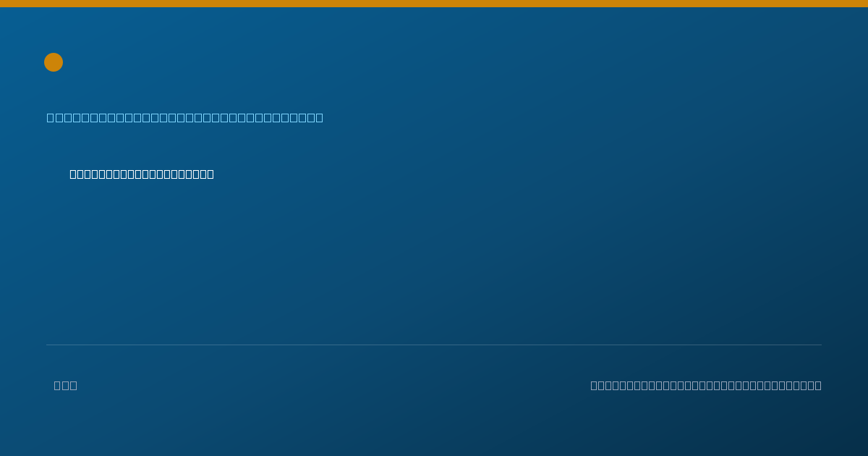Select the white indented text line
This screenshot has width=868, height=456.
pos(142,174)
